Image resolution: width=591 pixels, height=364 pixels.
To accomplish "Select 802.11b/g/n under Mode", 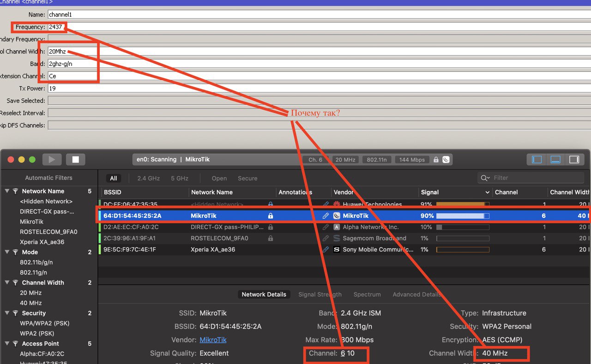I will 36,262.
